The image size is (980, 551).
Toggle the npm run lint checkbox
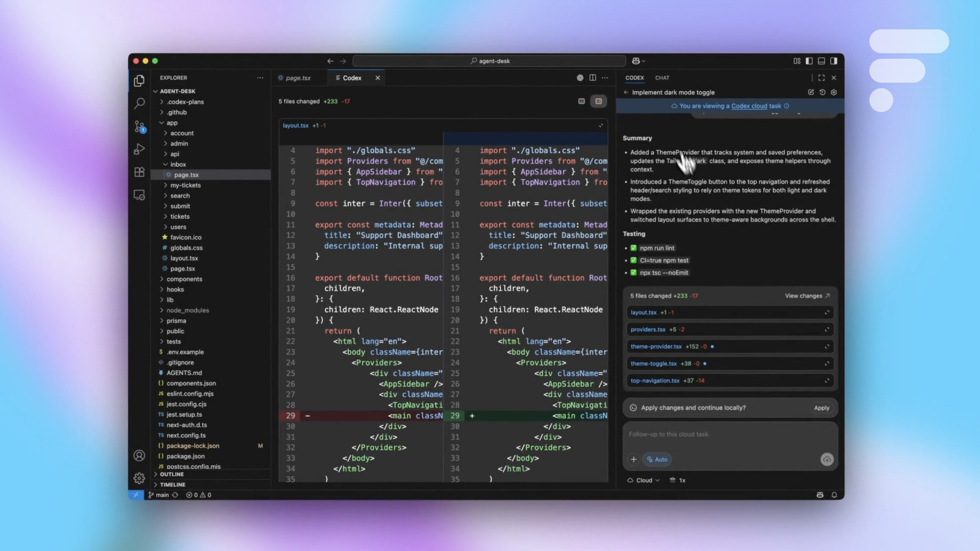(x=633, y=248)
